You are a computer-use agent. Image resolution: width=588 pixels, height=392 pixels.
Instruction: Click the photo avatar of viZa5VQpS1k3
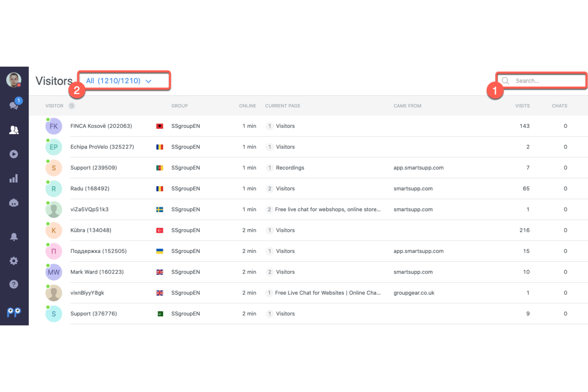click(x=54, y=210)
